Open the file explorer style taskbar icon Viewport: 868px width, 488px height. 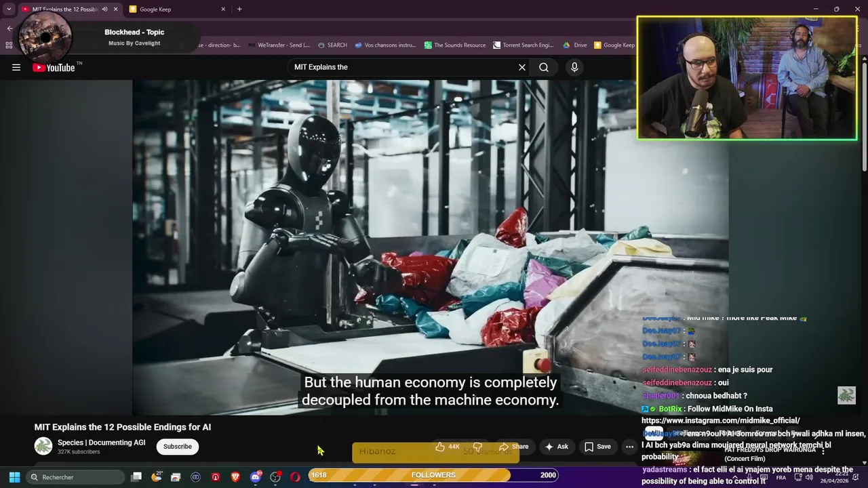tap(176, 477)
